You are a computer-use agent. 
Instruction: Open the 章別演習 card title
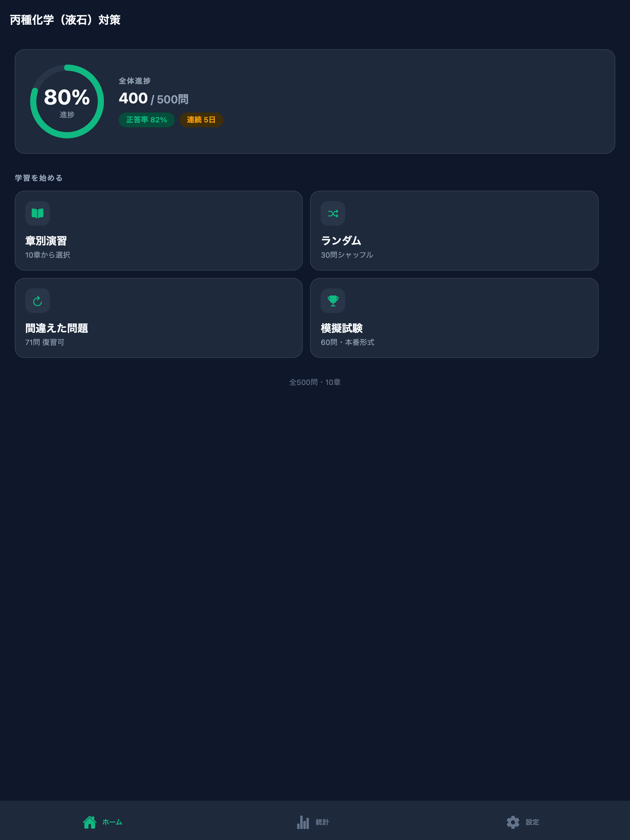click(46, 241)
